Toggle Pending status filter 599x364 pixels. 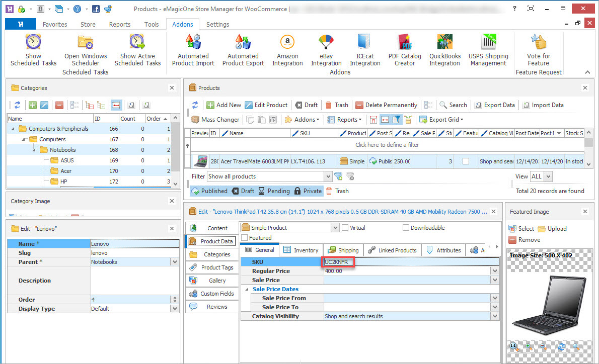tap(274, 191)
